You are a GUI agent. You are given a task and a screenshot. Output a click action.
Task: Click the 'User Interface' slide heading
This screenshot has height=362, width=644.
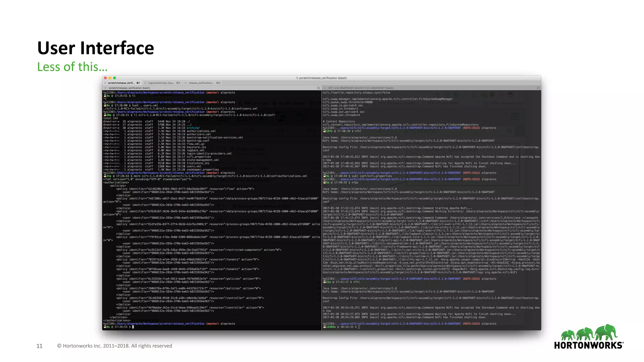(96, 48)
